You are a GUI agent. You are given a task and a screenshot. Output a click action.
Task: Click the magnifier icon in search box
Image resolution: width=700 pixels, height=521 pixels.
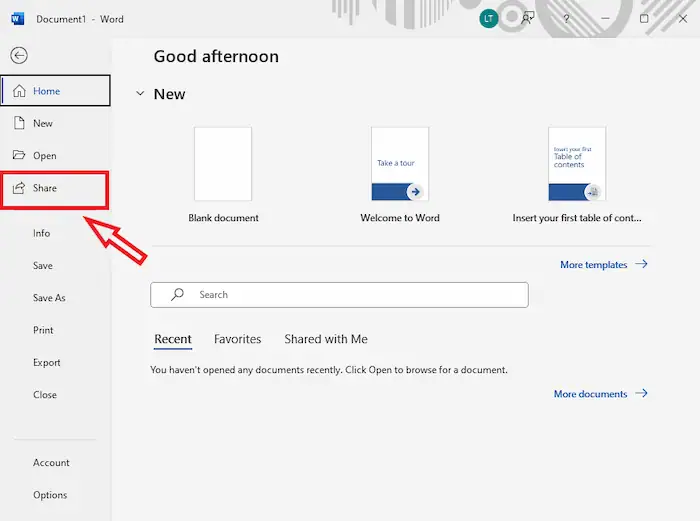click(x=177, y=295)
